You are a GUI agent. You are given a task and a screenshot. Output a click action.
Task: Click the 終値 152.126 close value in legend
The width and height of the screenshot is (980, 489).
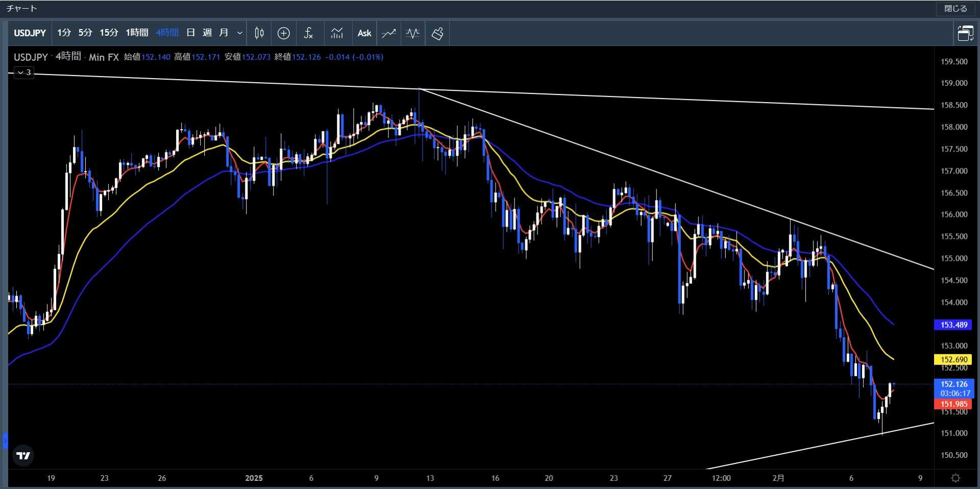[x=298, y=57]
